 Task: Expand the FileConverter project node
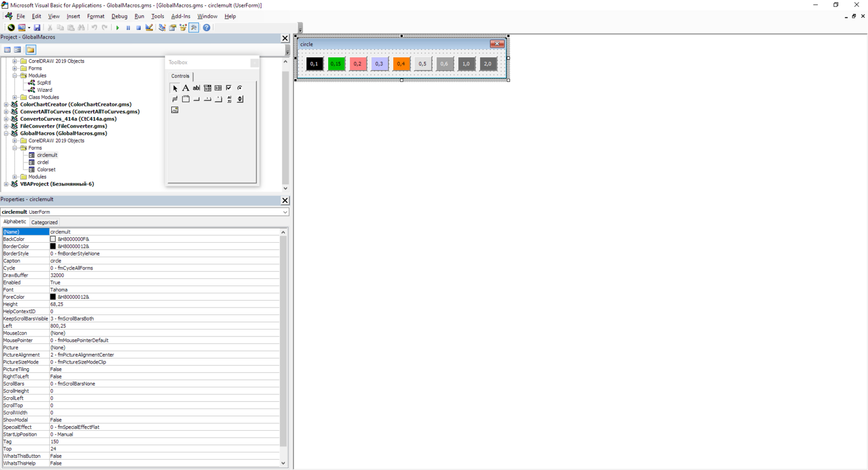pyautogui.click(x=6, y=126)
